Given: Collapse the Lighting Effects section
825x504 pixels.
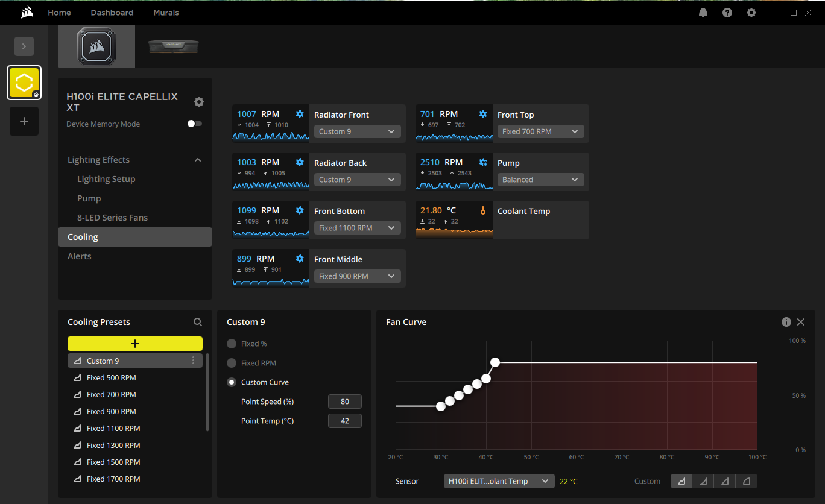Looking at the screenshot, I should coord(198,160).
